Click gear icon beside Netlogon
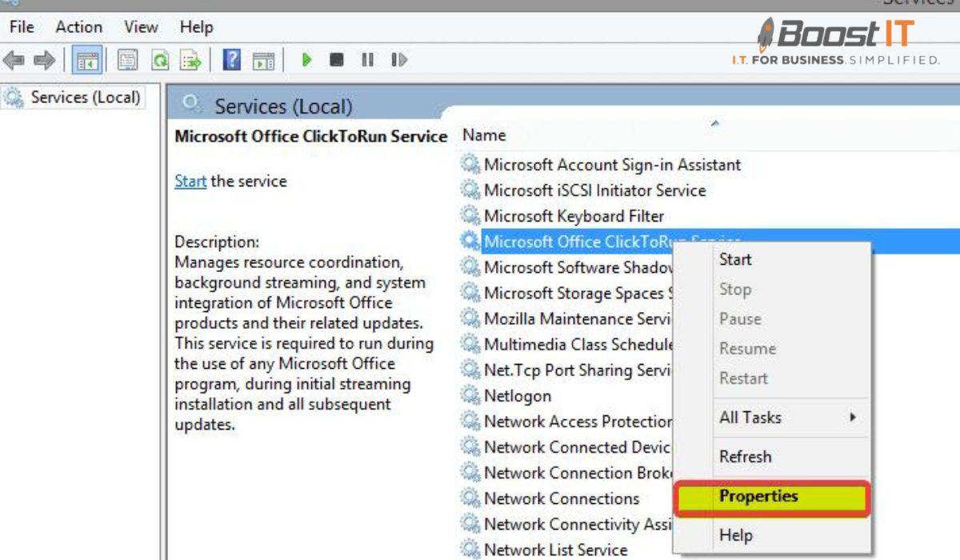 click(470, 395)
